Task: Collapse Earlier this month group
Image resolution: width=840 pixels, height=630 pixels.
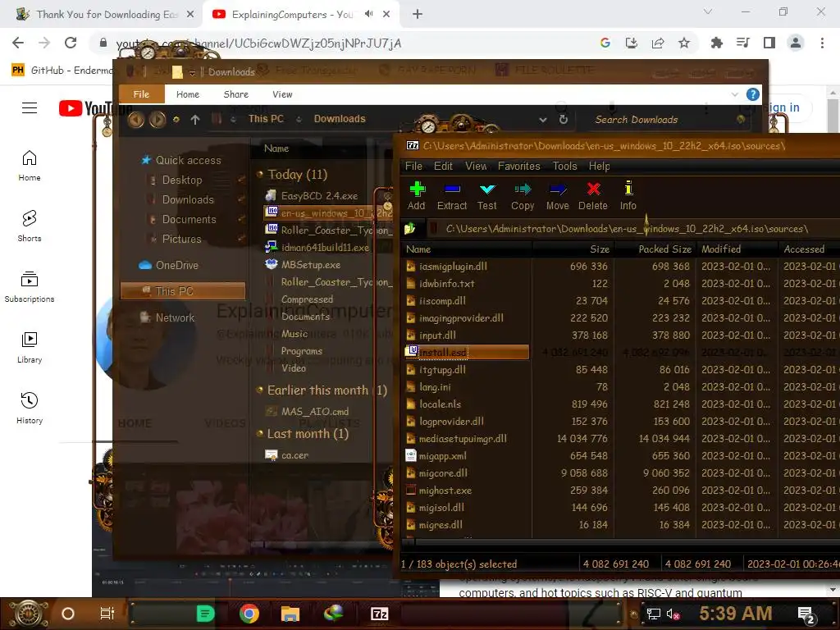Action: 260,390
